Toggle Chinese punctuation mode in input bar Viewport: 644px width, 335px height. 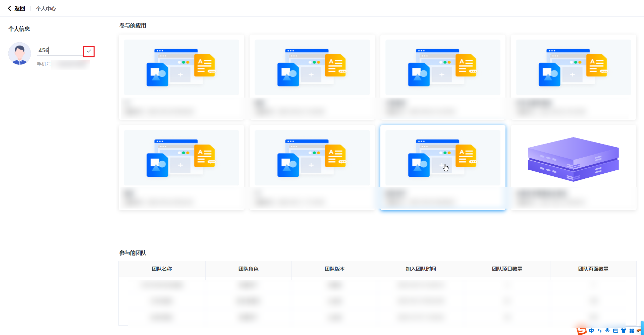click(599, 331)
